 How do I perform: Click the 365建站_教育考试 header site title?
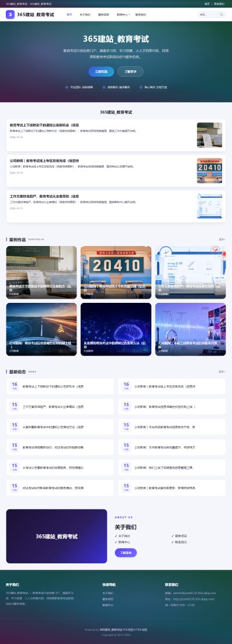click(x=36, y=15)
